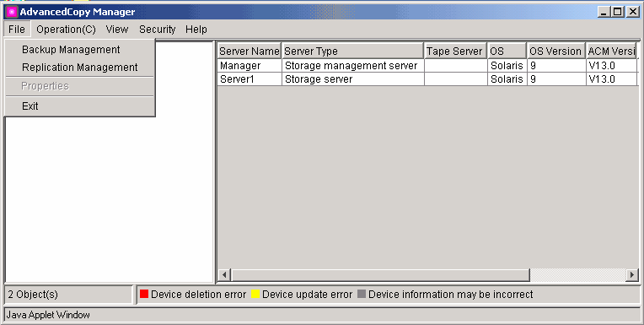Viewport: 644px width, 325px height.
Task: Click OS Version 9 in Server1 row
Action: pos(556,79)
